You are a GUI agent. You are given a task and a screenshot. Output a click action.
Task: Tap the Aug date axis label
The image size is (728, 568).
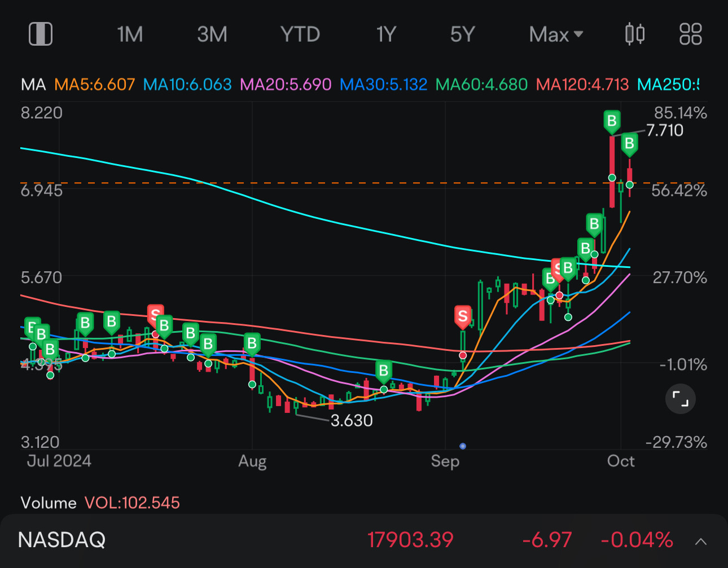tap(252, 461)
